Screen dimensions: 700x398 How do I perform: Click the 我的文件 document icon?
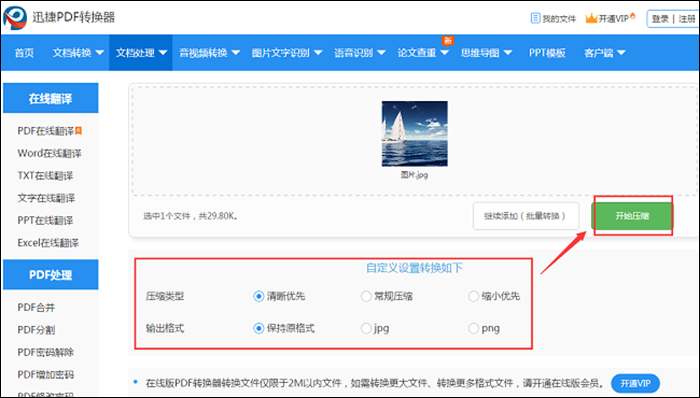[x=535, y=18]
